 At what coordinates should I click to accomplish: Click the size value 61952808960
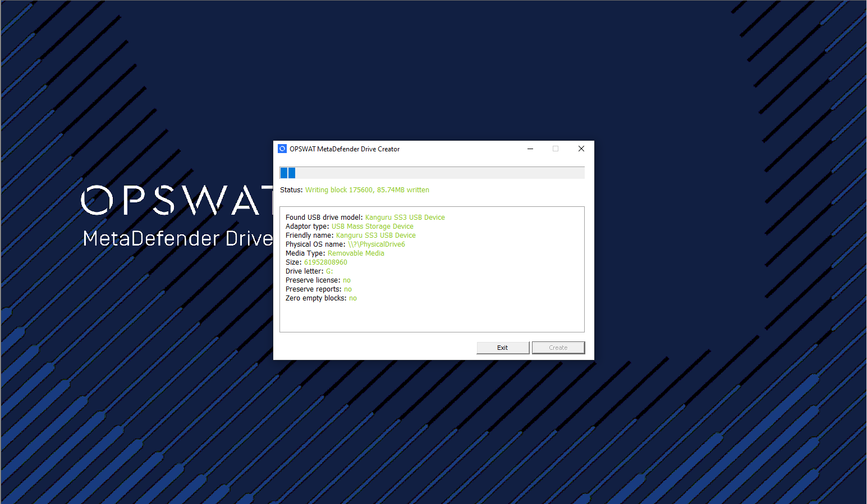tap(325, 262)
